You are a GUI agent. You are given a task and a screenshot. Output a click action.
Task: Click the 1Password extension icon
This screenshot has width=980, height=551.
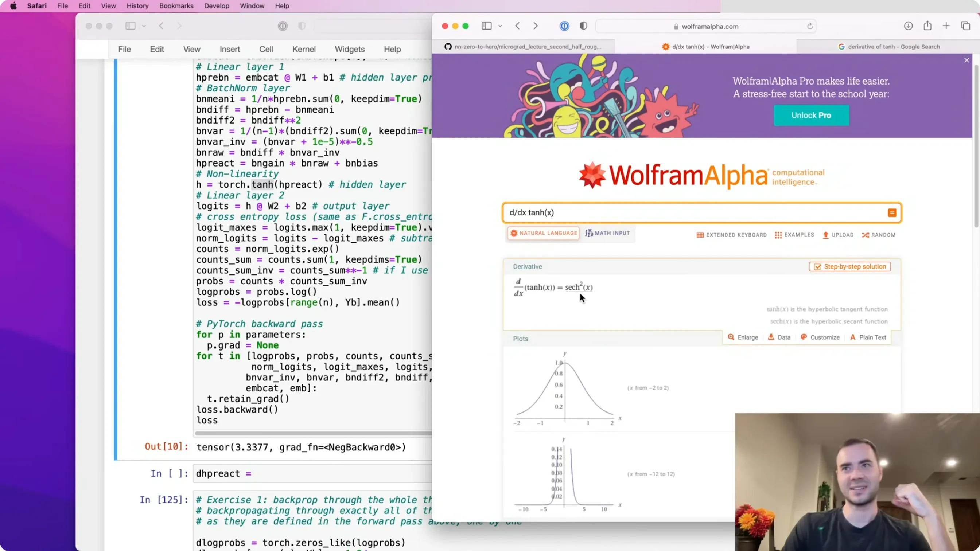coord(564,26)
